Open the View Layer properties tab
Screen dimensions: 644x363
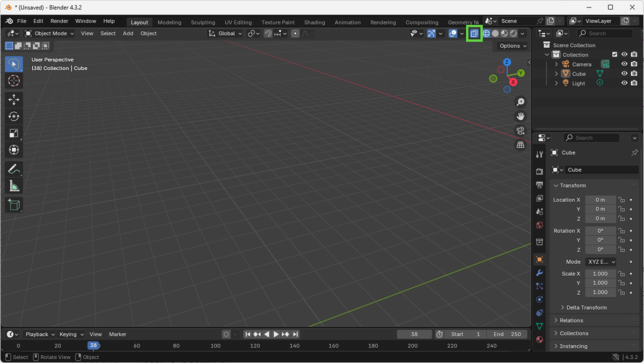click(x=539, y=198)
